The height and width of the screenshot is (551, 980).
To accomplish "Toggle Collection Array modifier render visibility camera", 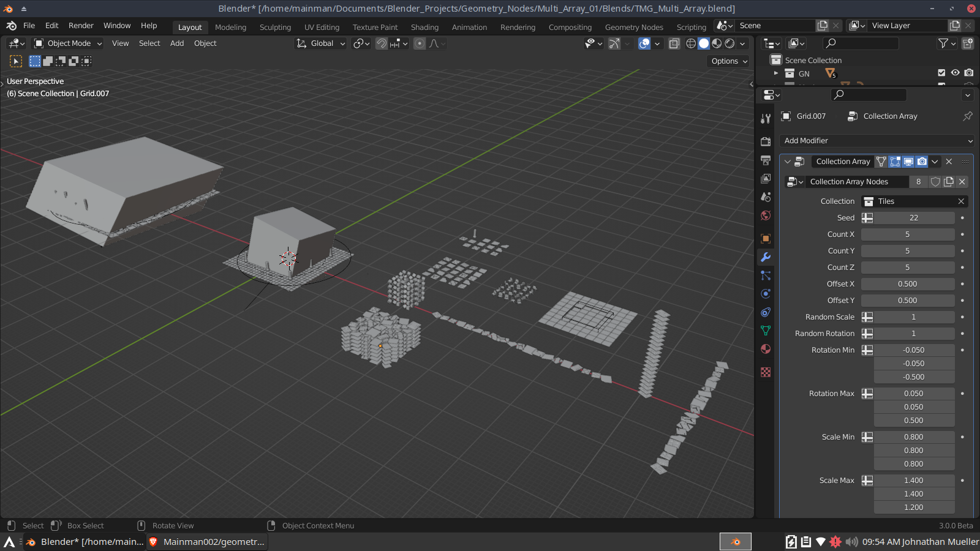I will click(x=921, y=161).
